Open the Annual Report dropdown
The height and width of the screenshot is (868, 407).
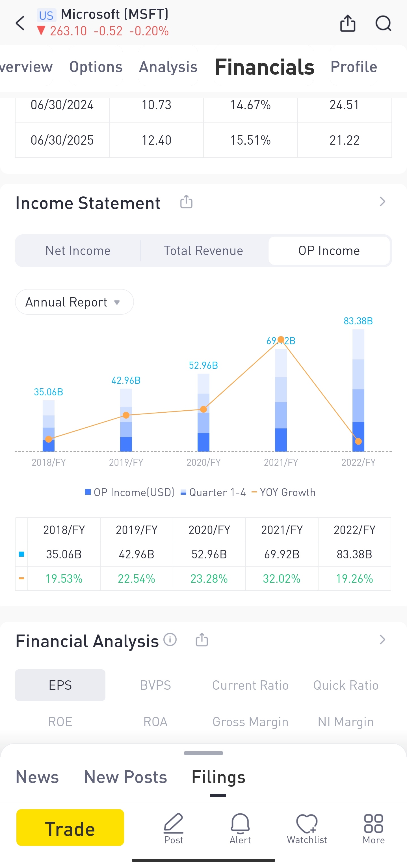click(x=74, y=302)
